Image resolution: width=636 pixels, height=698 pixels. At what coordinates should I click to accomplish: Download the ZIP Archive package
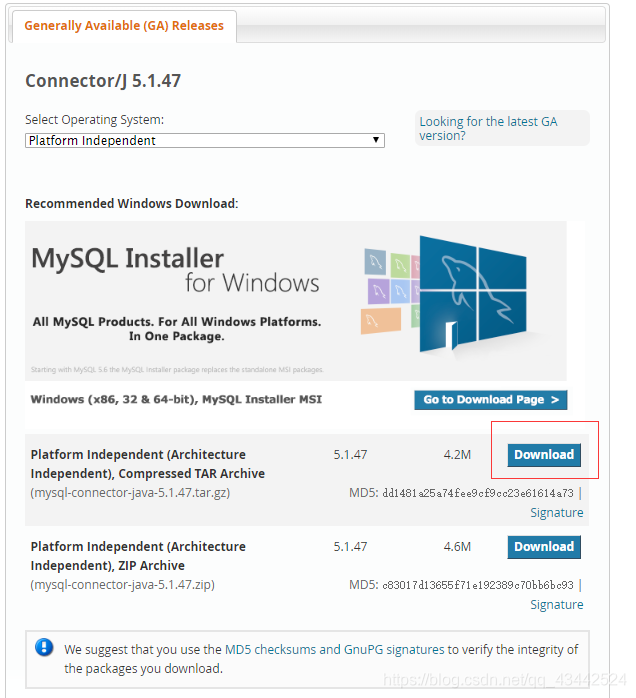(544, 547)
